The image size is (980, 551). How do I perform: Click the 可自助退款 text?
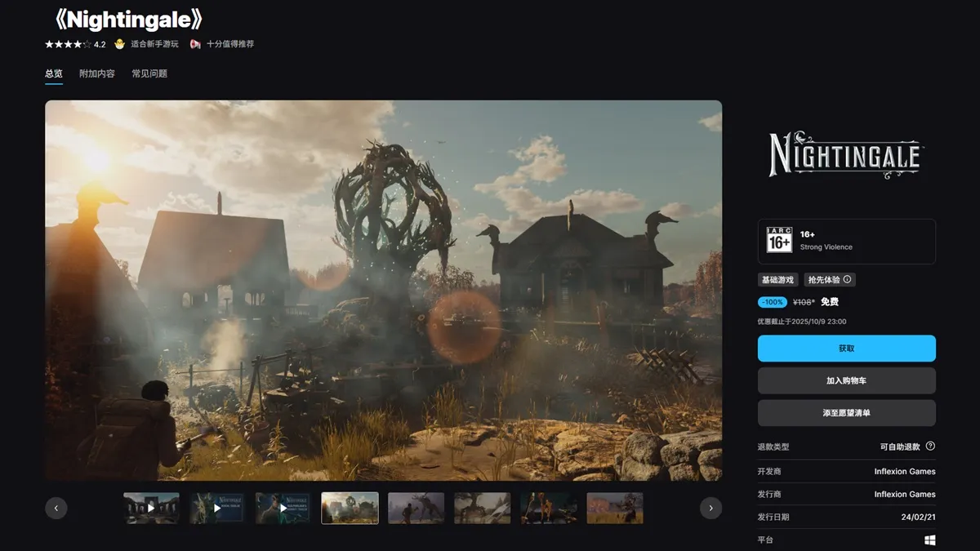coord(900,447)
